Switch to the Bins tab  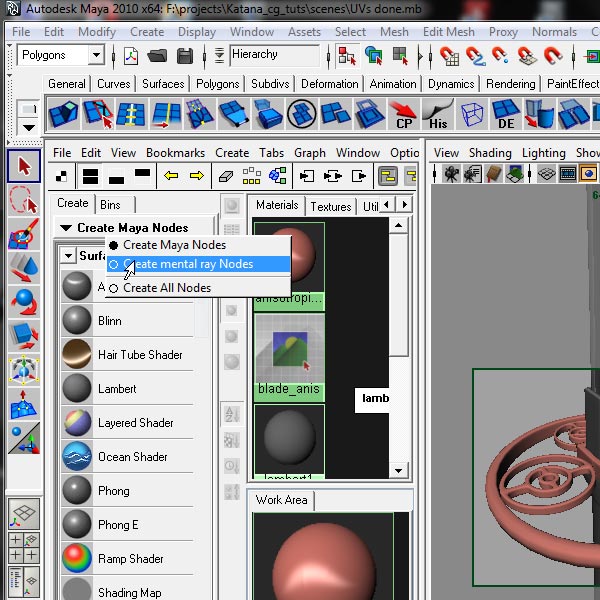coord(111,205)
